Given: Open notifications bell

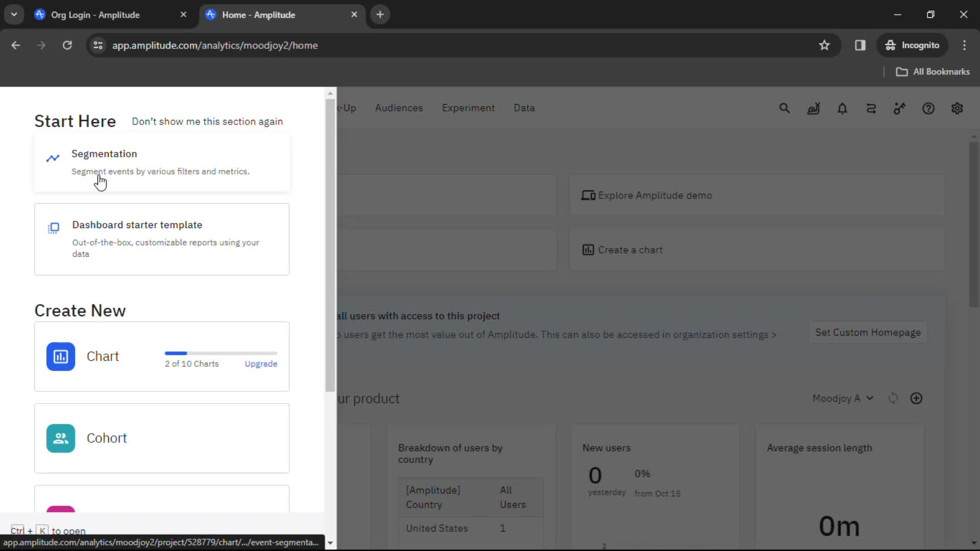Looking at the screenshot, I should click(x=842, y=108).
